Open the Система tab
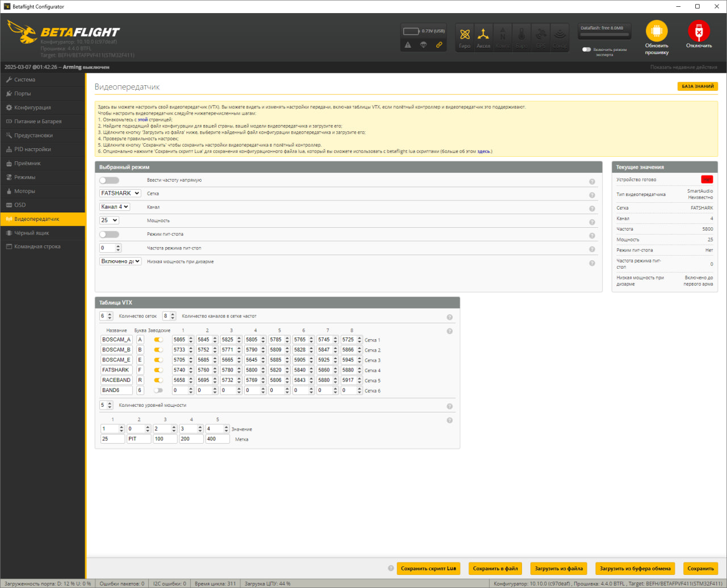Viewport: 727px width, 588px height. (x=43, y=80)
